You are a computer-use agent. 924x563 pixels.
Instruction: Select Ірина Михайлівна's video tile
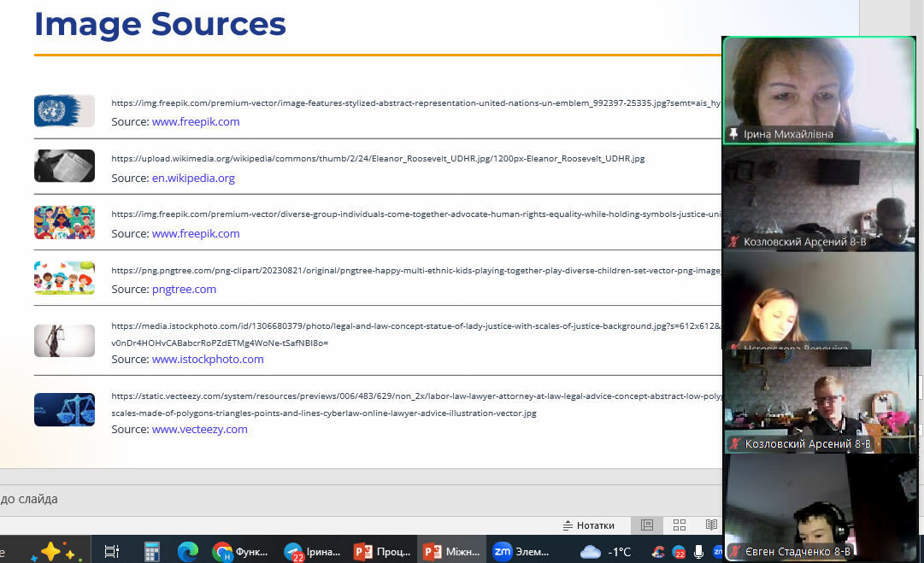(x=818, y=90)
